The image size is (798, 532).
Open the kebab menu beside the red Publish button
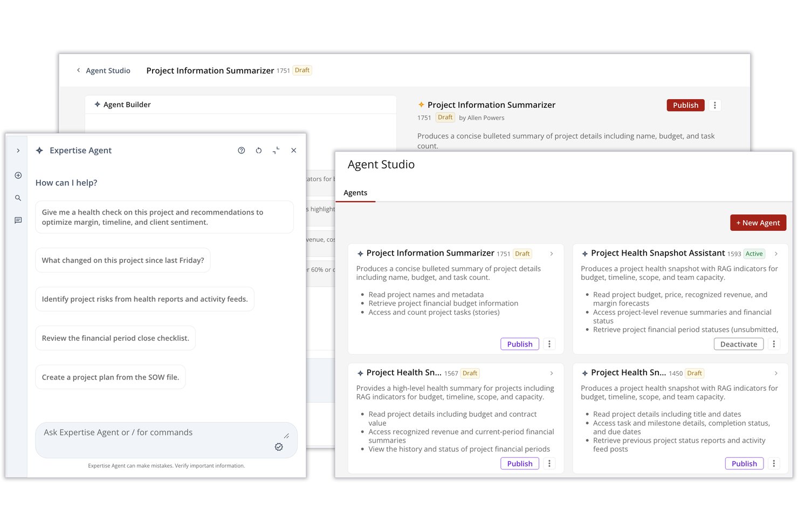click(x=715, y=105)
